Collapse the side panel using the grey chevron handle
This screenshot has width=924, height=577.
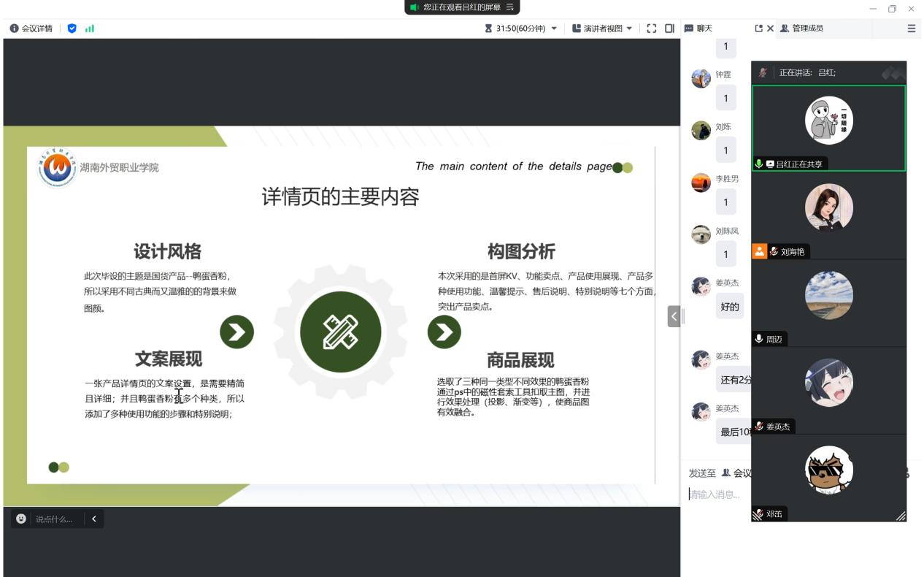pyautogui.click(x=674, y=316)
